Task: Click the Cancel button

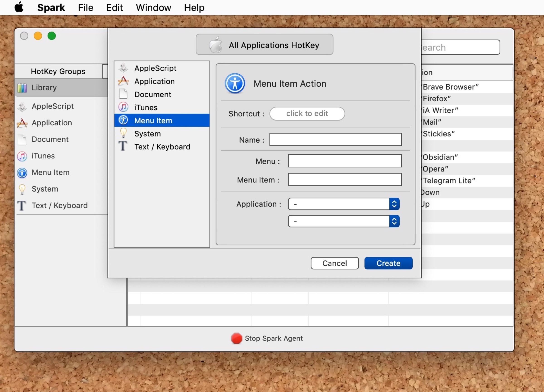Action: (x=335, y=263)
